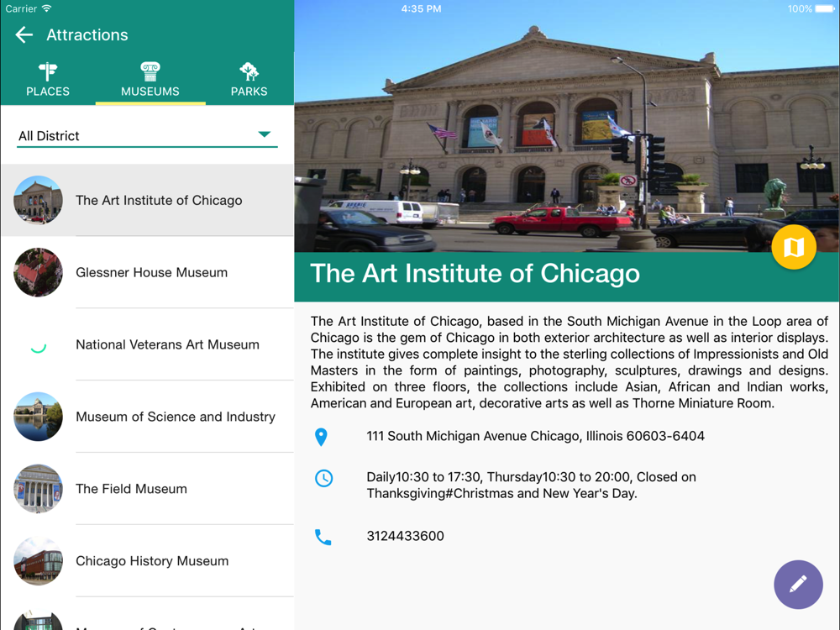Tap the address 111 South Michigan Avenue
This screenshot has width=840, height=630.
tap(535, 436)
